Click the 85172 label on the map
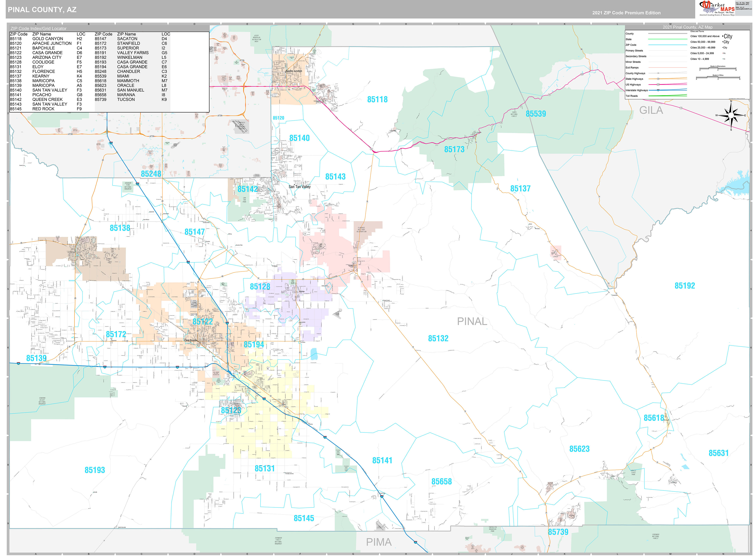This screenshot has width=756, height=556. [x=116, y=334]
